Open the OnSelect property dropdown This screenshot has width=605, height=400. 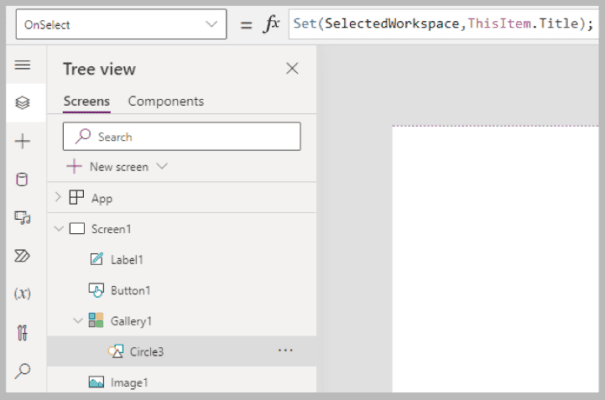121,25
